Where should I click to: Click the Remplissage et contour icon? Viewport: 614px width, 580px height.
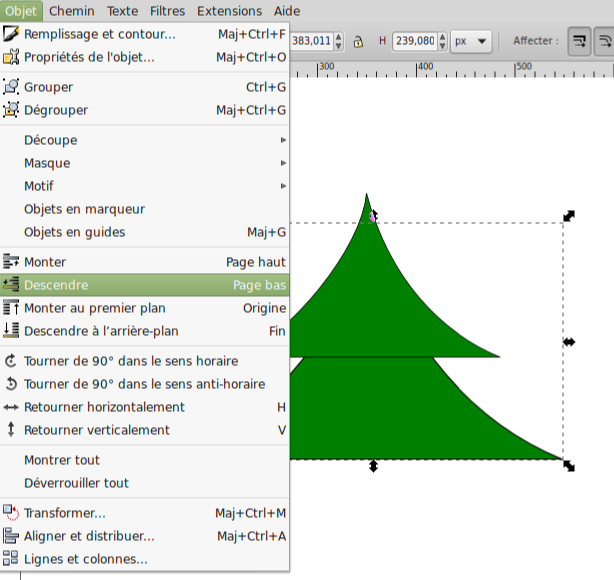click(11, 34)
